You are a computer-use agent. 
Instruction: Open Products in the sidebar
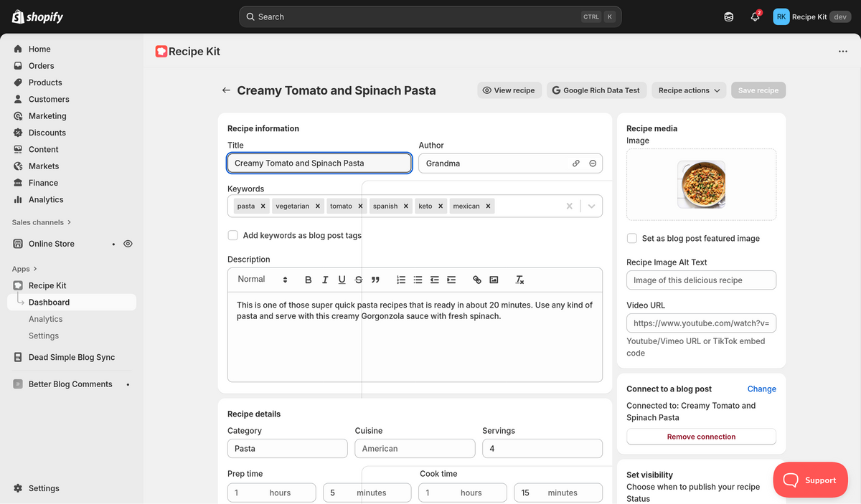(x=45, y=82)
